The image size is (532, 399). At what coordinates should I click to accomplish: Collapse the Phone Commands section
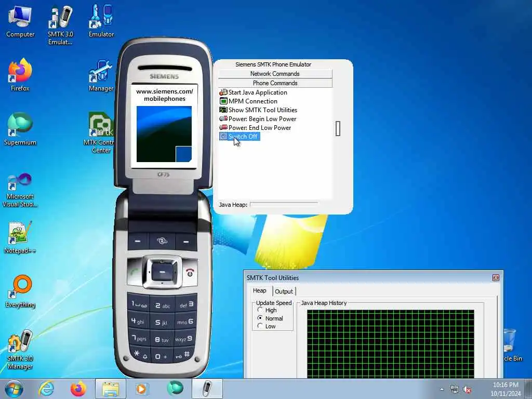[x=275, y=83]
